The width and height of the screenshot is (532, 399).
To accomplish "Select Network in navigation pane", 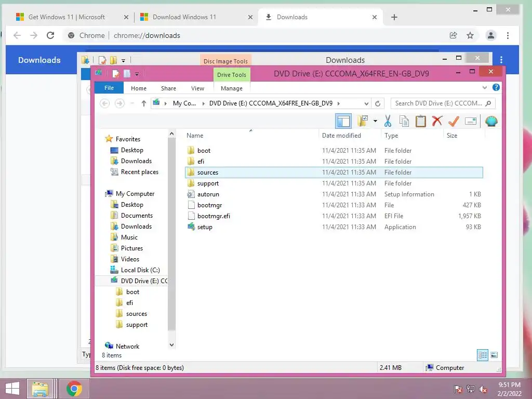I will pyautogui.click(x=127, y=347).
